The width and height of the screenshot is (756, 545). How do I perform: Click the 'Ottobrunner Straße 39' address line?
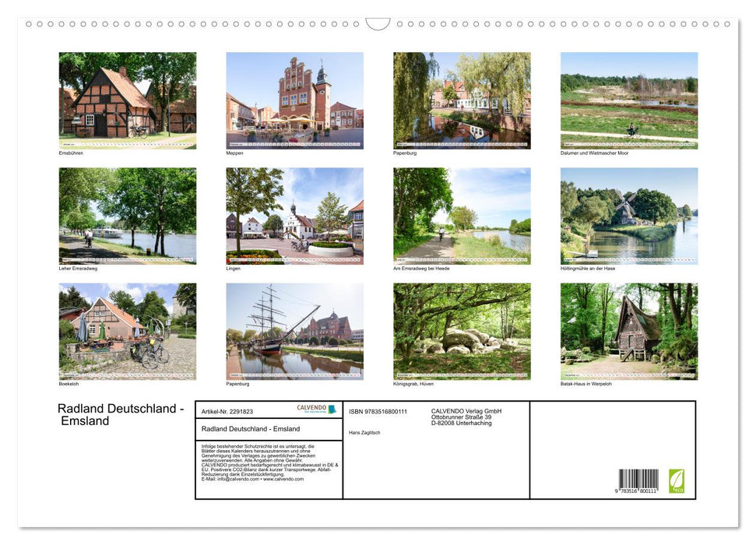(462, 417)
